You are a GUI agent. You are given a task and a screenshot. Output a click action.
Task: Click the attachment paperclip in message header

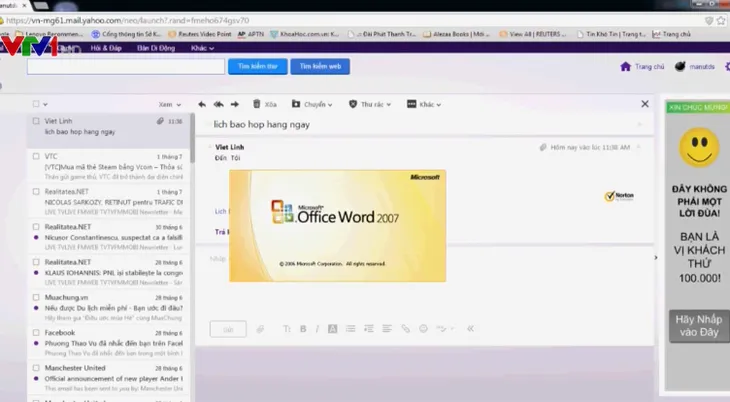click(543, 147)
